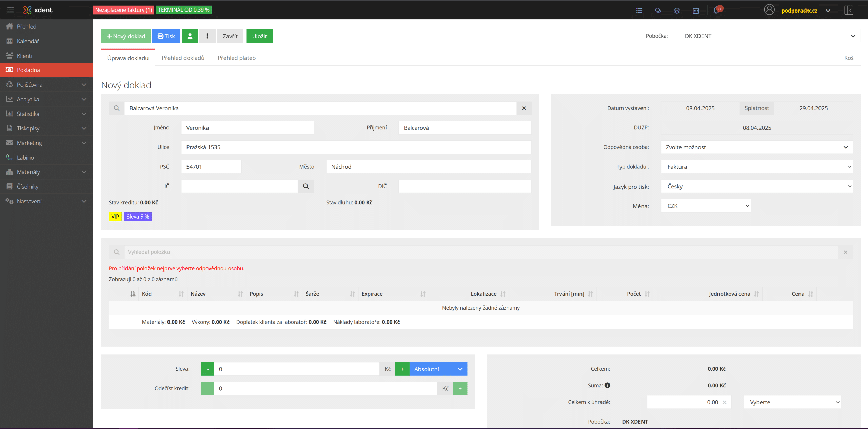Click the purple Sleva 5 % tag
Image resolution: width=868 pixels, height=429 pixels.
click(138, 217)
